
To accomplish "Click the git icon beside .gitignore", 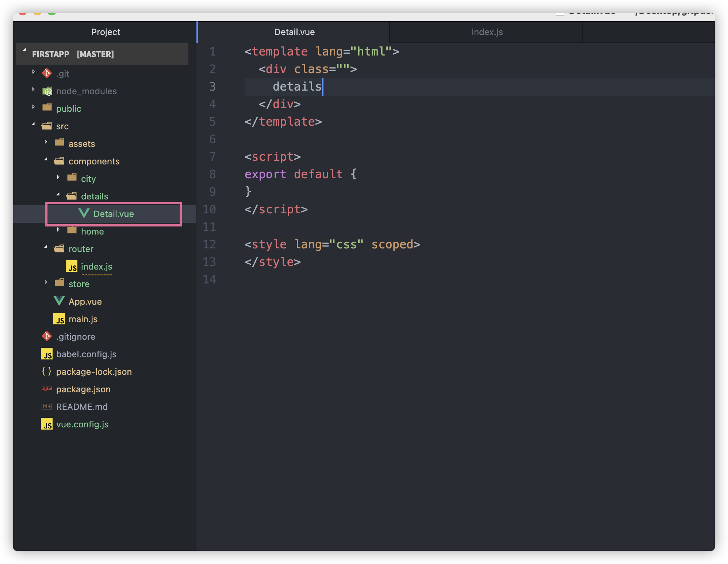I will (47, 336).
